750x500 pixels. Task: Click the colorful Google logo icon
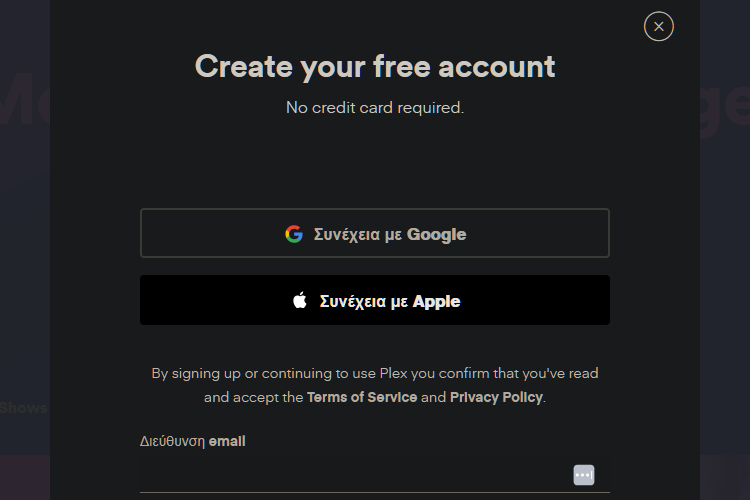pyautogui.click(x=294, y=234)
